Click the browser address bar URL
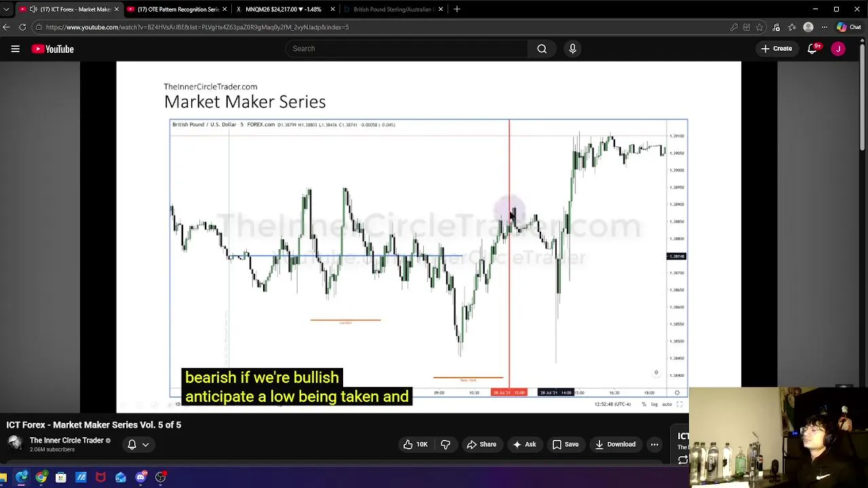 pyautogui.click(x=197, y=27)
